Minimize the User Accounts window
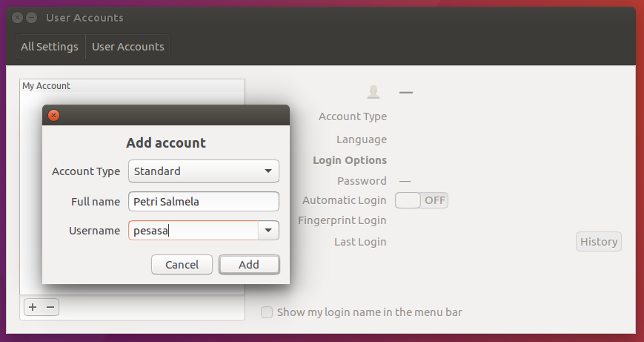Viewport: 644px width, 342px height. [31, 17]
